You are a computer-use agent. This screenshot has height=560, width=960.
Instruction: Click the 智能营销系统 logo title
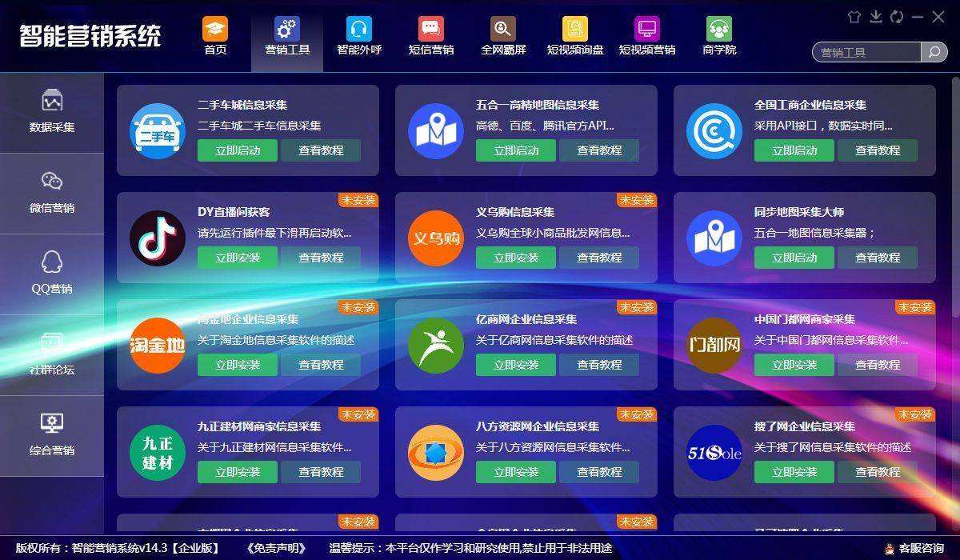coord(90,36)
